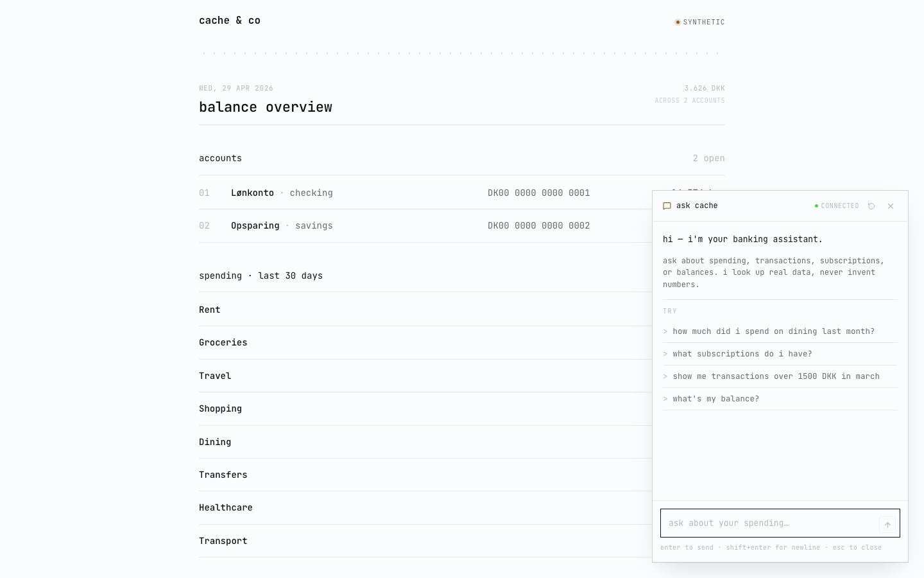This screenshot has height=578, width=924.
Task: Click the 'balance overview' heading
Action: pyautogui.click(x=266, y=107)
